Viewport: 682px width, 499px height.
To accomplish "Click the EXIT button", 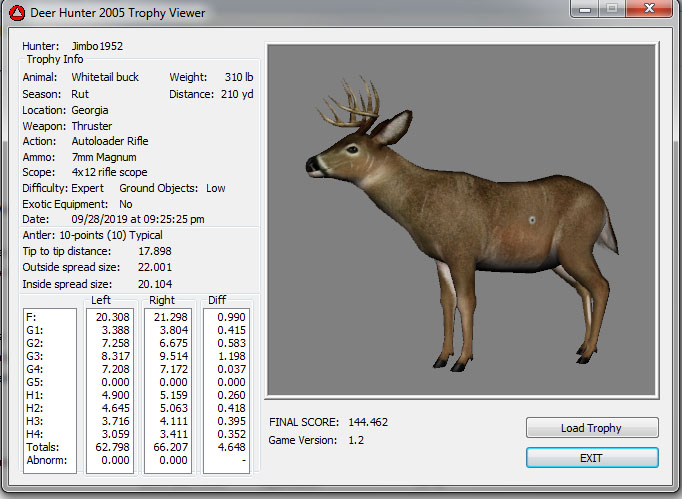I will point(592,457).
